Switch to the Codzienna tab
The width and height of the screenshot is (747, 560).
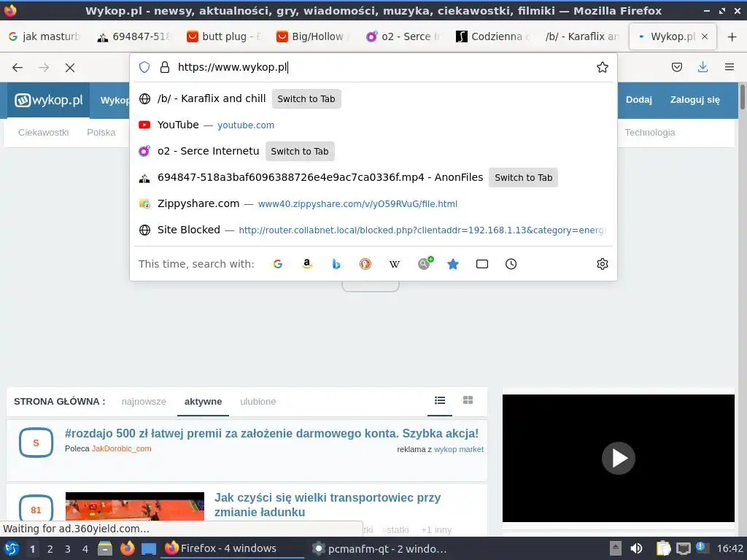(x=493, y=36)
